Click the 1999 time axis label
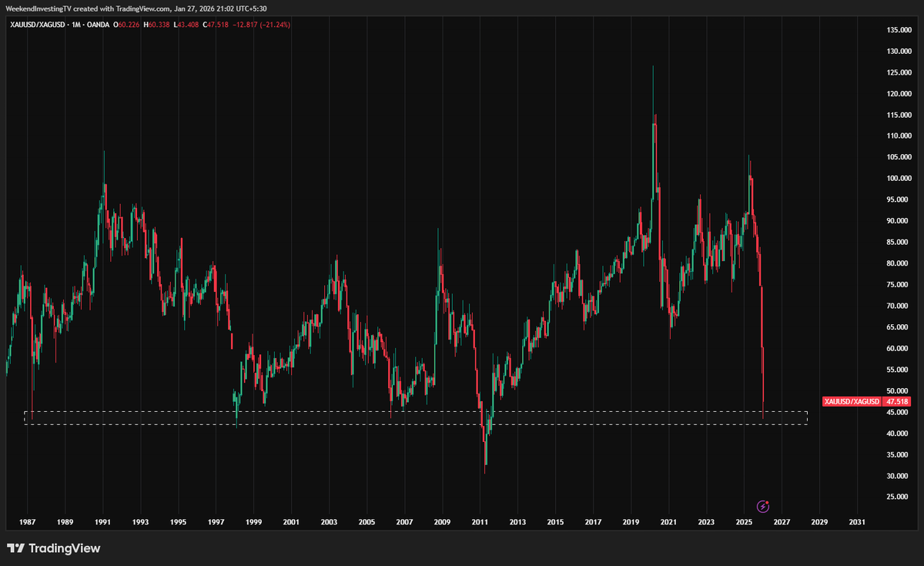The width and height of the screenshot is (924, 566). coord(253,522)
